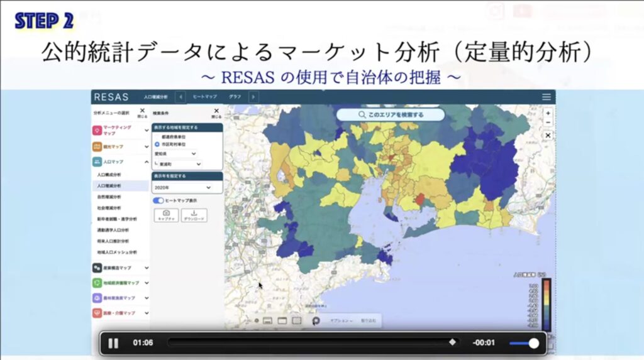
Task: Click the キャプチャ capture button
Action: pos(166,215)
